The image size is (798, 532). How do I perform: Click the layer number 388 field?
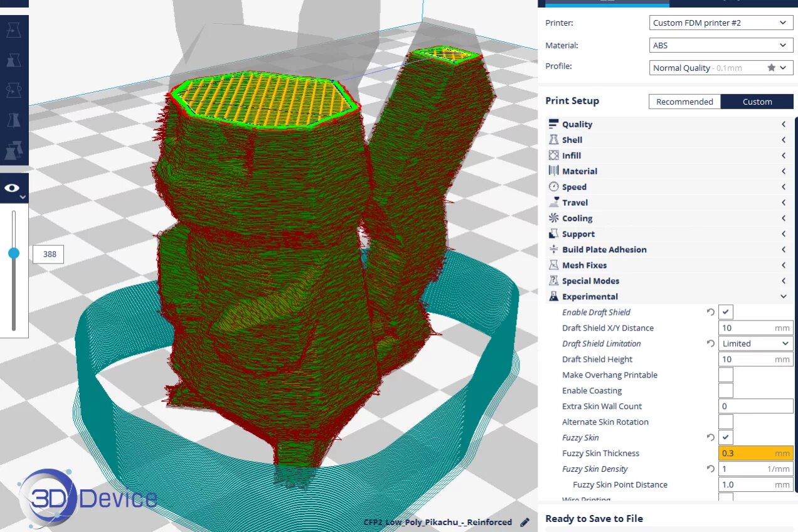pos(50,254)
